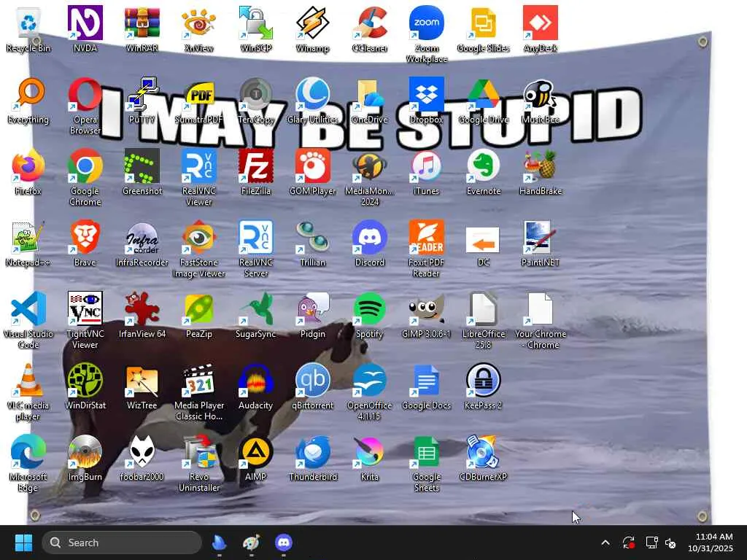Click the taskbar Search box
This screenshot has height=560, width=747.
(122, 542)
